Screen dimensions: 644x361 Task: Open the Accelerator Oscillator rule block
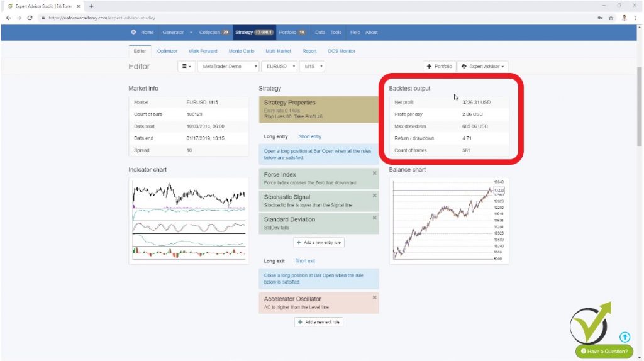[x=319, y=303]
